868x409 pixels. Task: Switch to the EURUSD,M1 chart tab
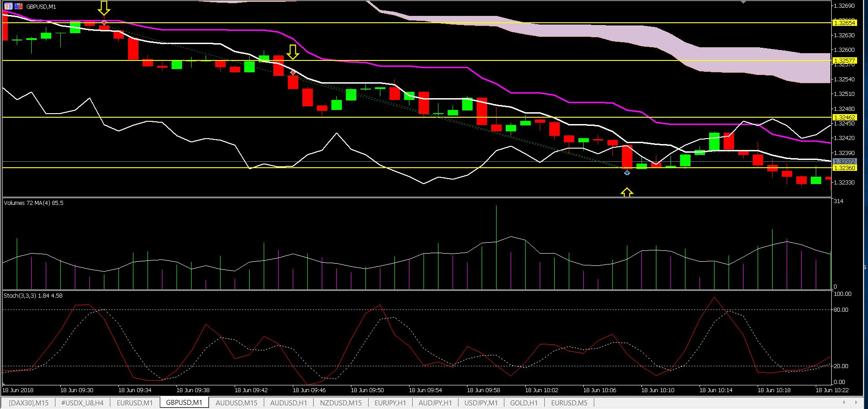tap(135, 403)
